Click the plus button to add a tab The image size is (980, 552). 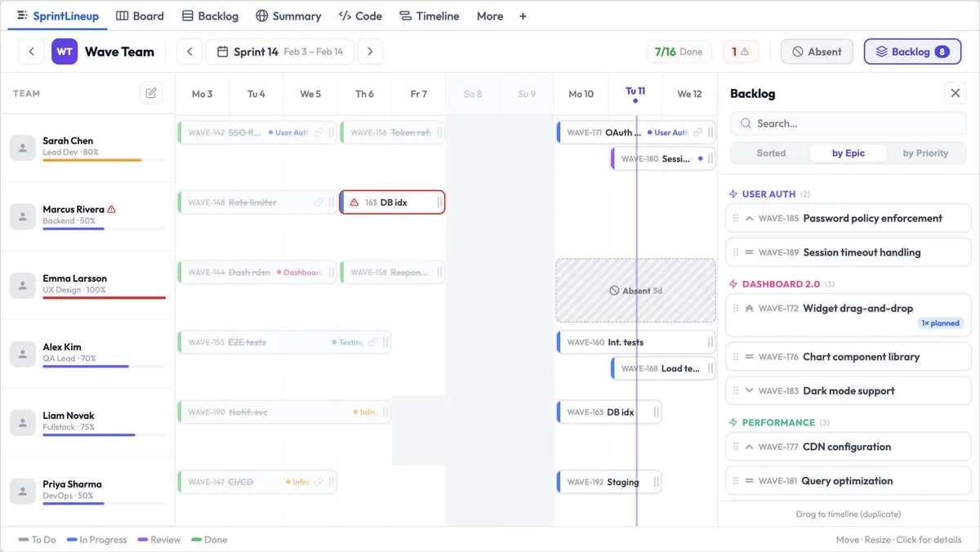point(523,16)
